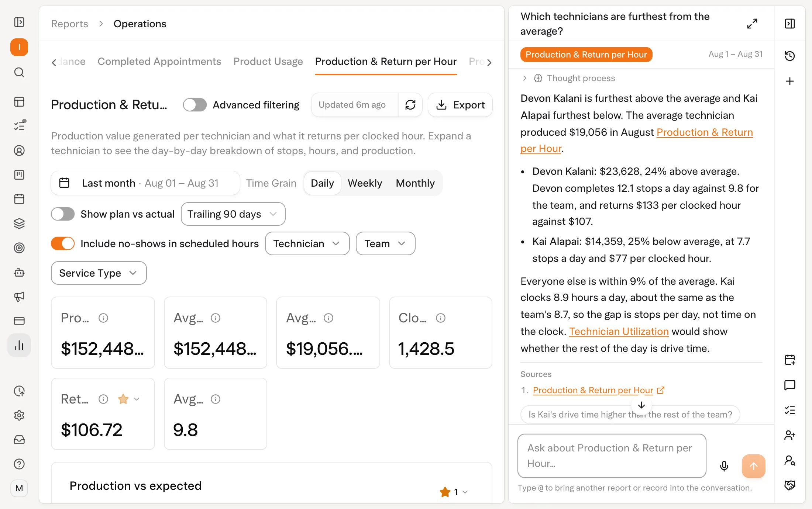The width and height of the screenshot is (812, 509).
Task: Switch to Product Usage tab
Action: (268, 62)
